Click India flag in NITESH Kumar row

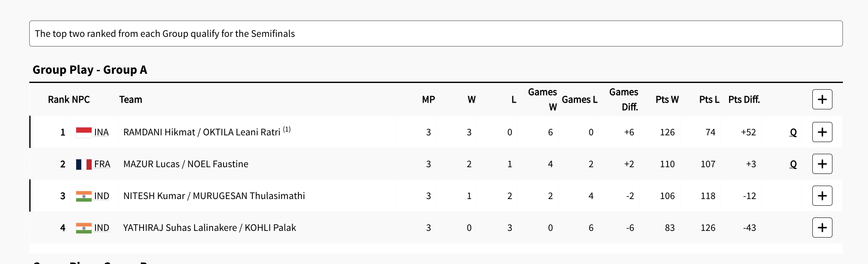tap(84, 196)
